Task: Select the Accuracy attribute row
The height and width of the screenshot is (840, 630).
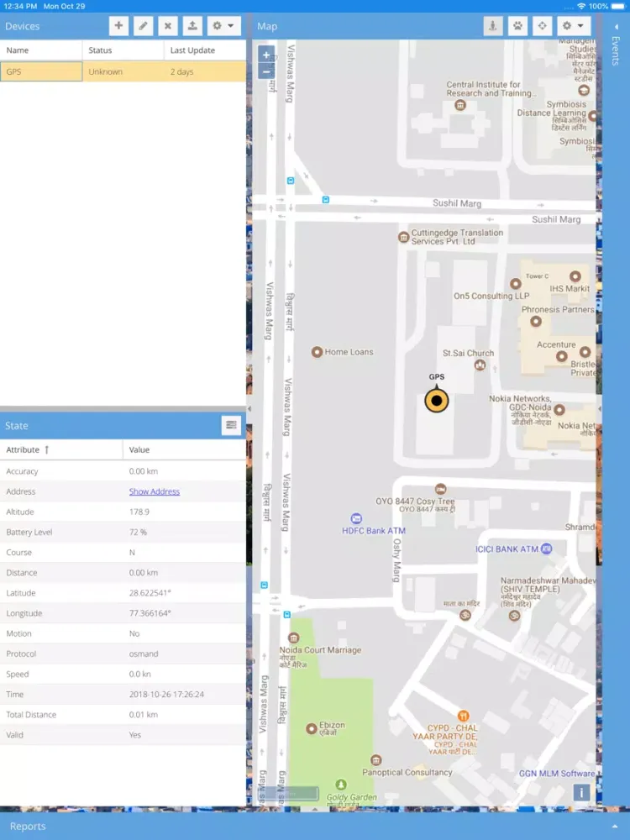Action: pos(123,471)
